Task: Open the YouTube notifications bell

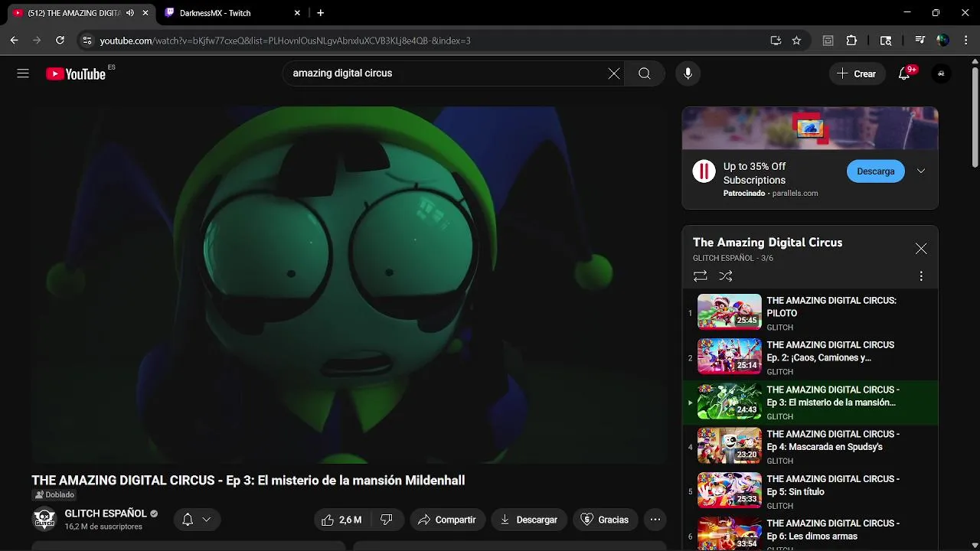Action: (904, 73)
